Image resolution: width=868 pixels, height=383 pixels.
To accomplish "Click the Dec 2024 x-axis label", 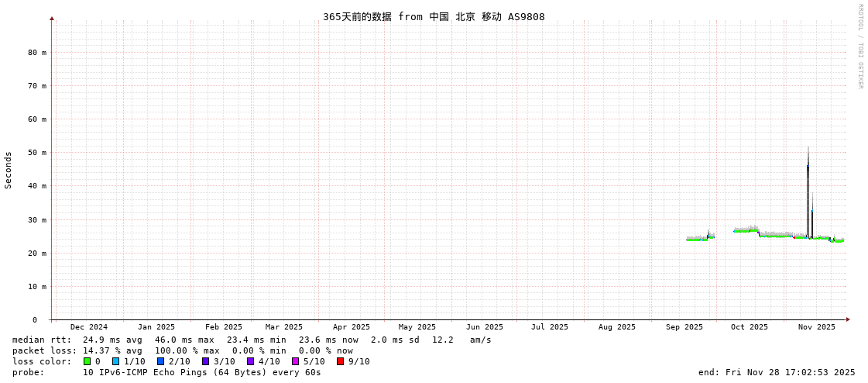I will (89, 327).
